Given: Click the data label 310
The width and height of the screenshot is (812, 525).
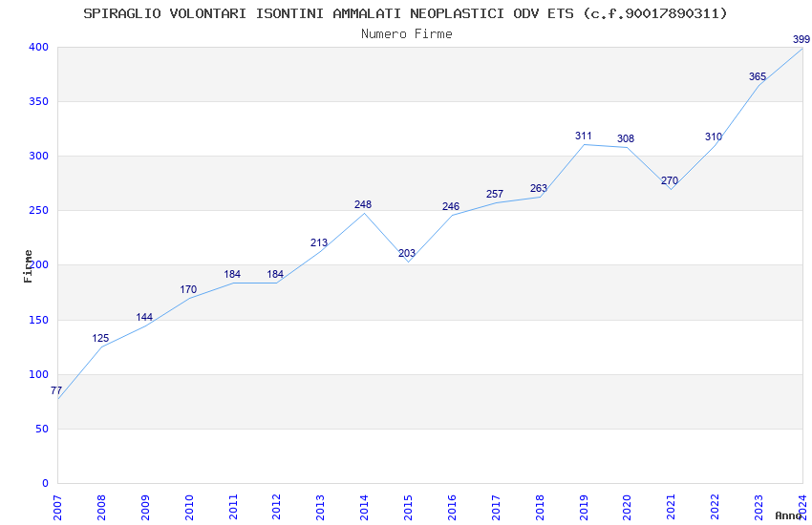Looking at the screenshot, I should pyautogui.click(x=714, y=136).
